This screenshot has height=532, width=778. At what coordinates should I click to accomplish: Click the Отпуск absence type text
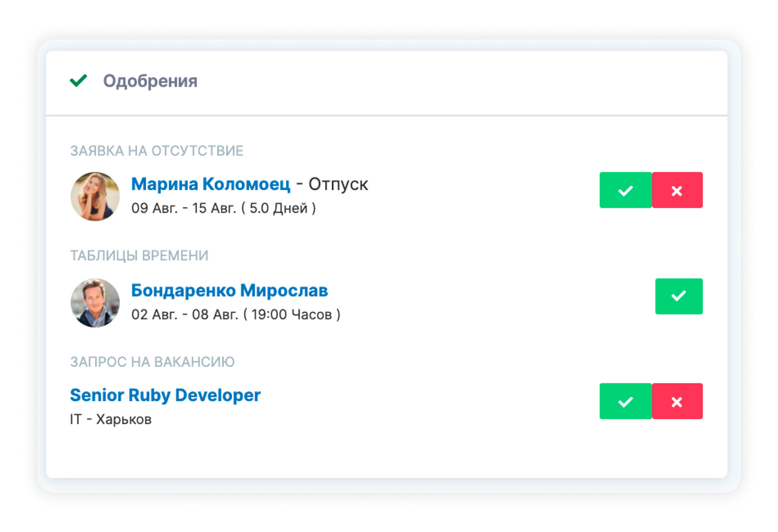[x=338, y=185]
